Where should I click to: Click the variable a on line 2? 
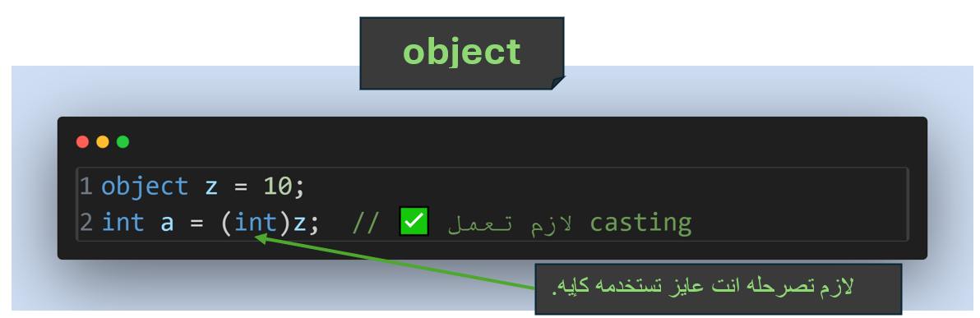coord(167,224)
